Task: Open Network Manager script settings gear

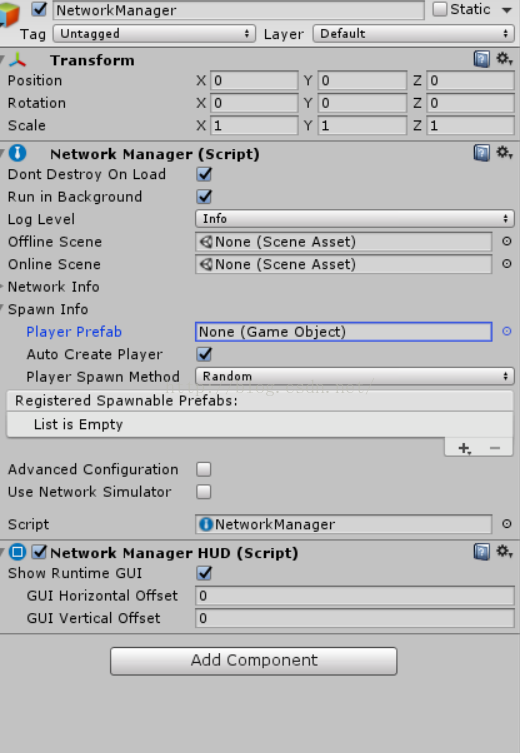Action: pos(504,153)
